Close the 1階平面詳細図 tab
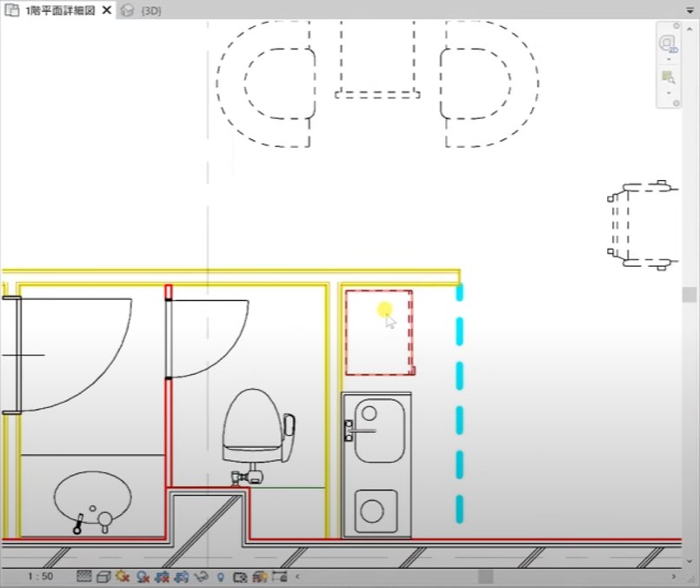 pyautogui.click(x=106, y=10)
